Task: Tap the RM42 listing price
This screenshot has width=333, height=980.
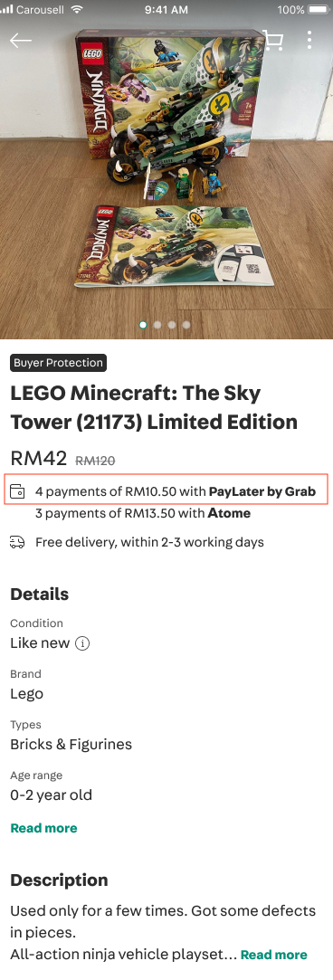Action: 38,460
